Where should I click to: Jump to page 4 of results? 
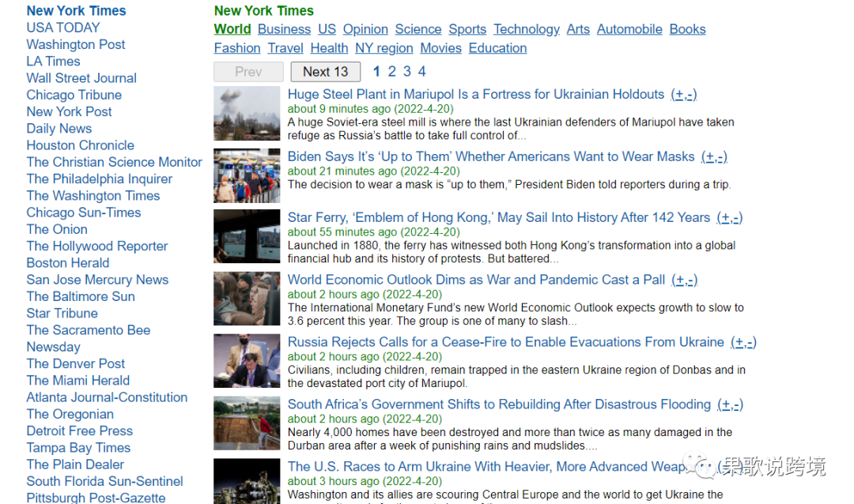tap(422, 71)
